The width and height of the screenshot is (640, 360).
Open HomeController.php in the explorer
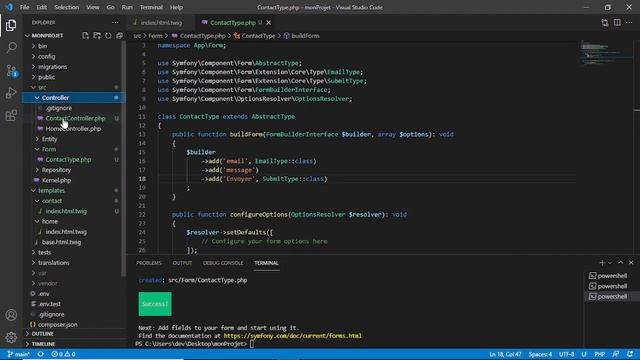pos(73,129)
